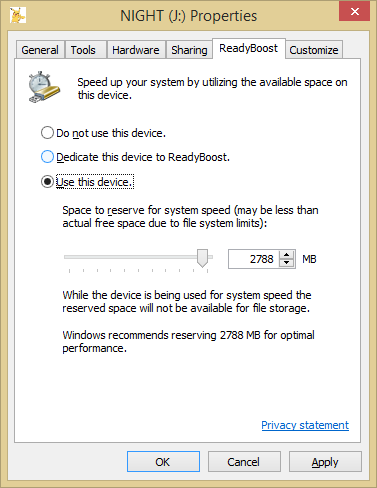This screenshot has height=488, width=377.
Task: Click the Pikachu drive icon in title bar
Action: tap(18, 15)
